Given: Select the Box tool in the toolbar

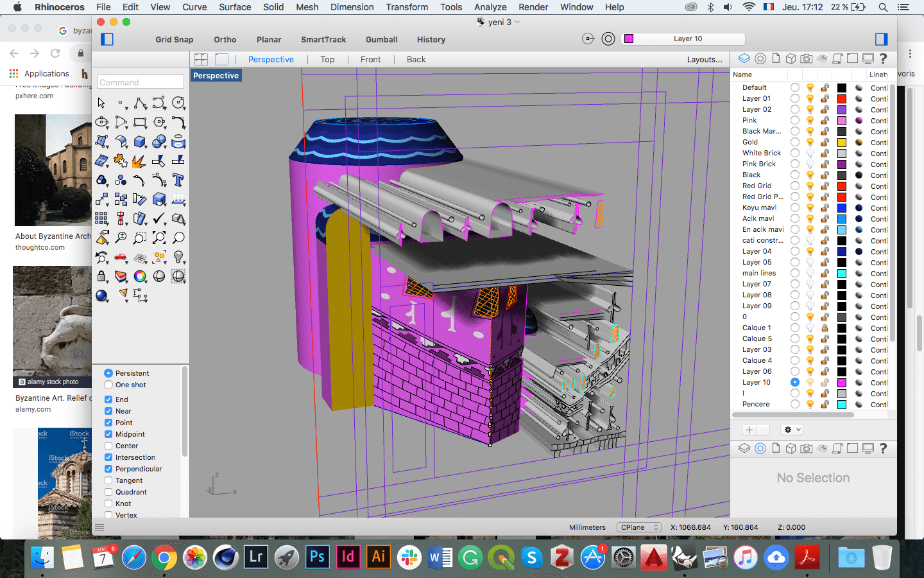Looking at the screenshot, I should [x=139, y=142].
